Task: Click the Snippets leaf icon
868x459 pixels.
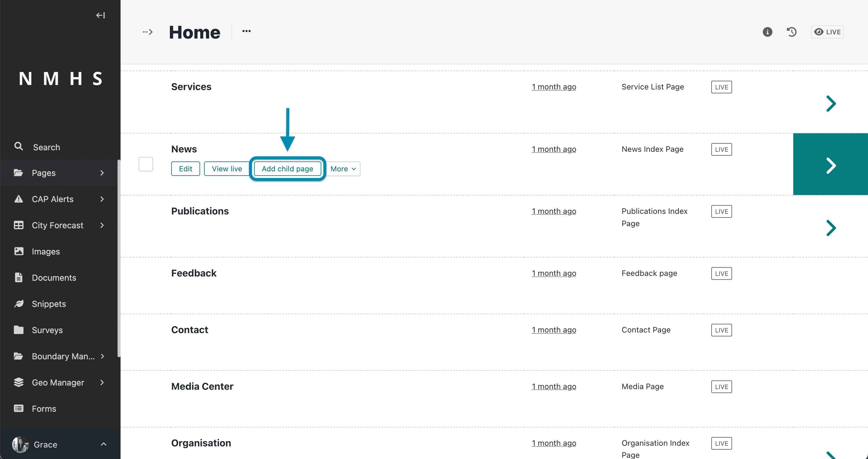Action: coord(18,304)
